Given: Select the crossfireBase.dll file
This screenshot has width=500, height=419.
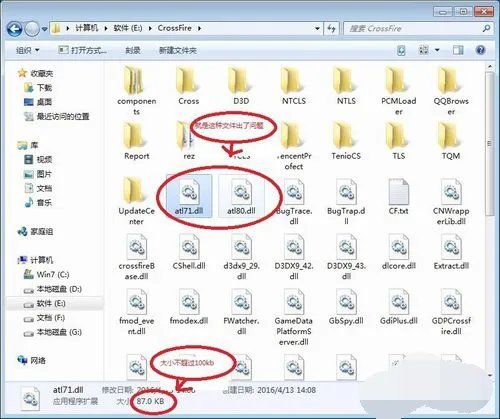Looking at the screenshot, I should click(x=137, y=257).
